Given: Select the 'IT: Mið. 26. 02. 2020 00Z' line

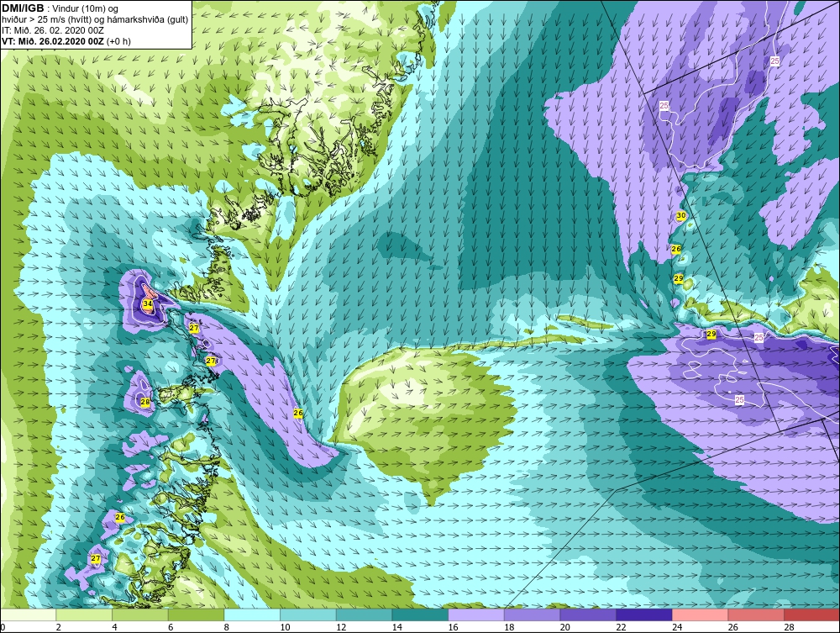Looking at the screenshot, I should [52, 30].
